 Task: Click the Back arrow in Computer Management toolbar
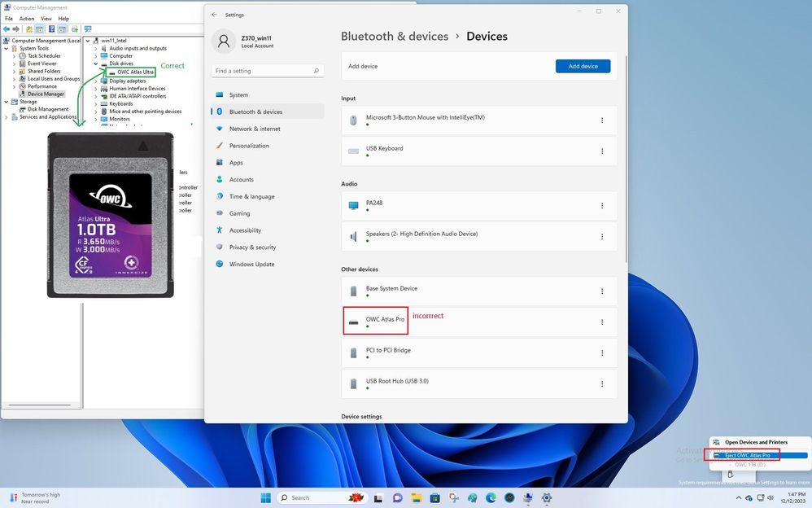coord(7,29)
